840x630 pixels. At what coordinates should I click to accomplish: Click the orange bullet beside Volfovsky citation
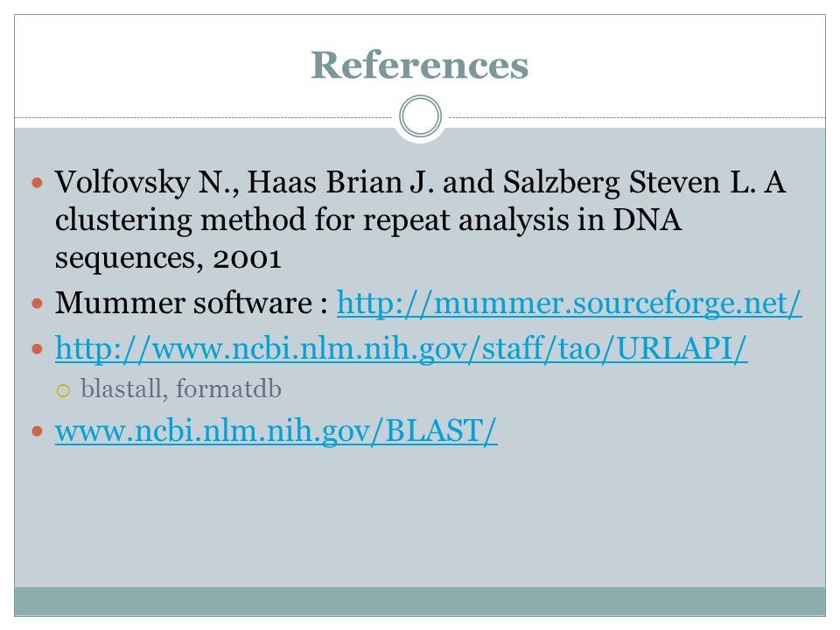click(x=37, y=183)
